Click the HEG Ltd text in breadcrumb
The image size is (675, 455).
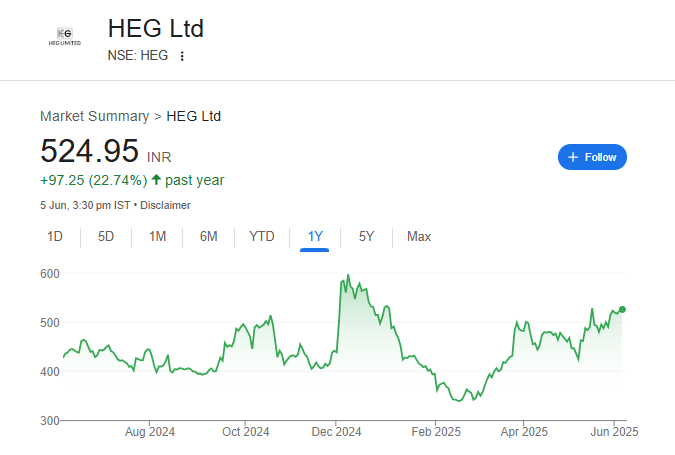[194, 116]
